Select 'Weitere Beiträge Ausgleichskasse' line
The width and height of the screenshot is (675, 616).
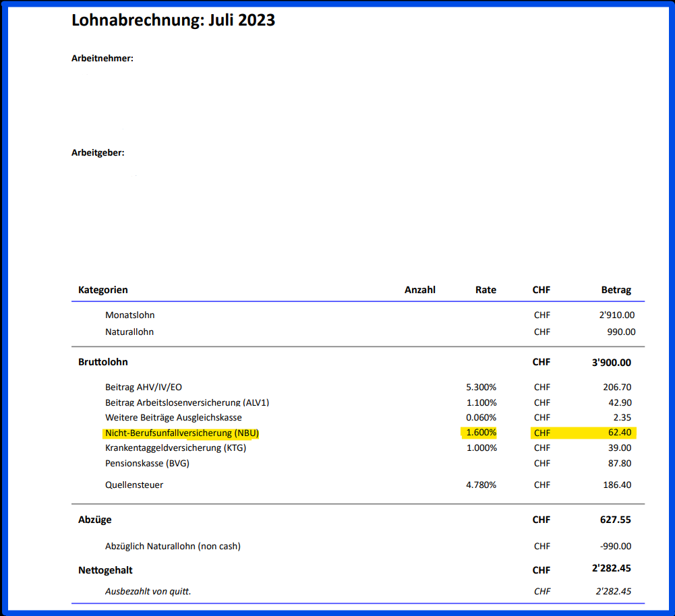pyautogui.click(x=172, y=417)
